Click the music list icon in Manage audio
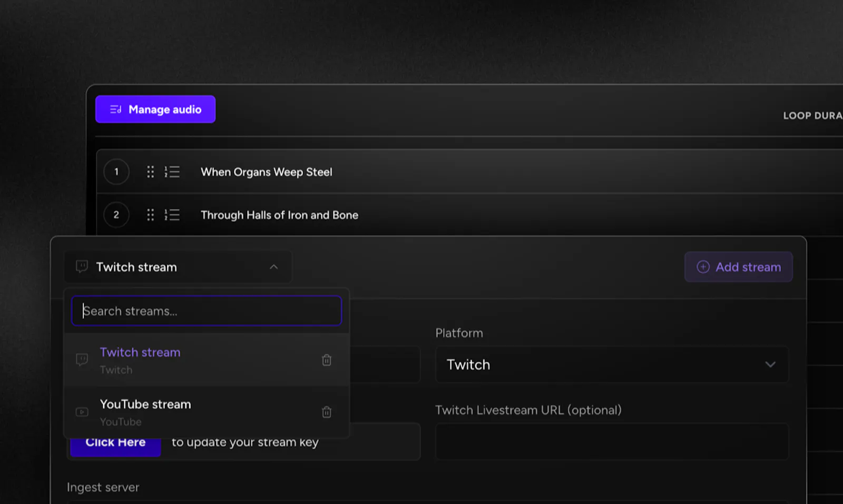Image resolution: width=843 pixels, height=504 pixels. [x=115, y=109]
